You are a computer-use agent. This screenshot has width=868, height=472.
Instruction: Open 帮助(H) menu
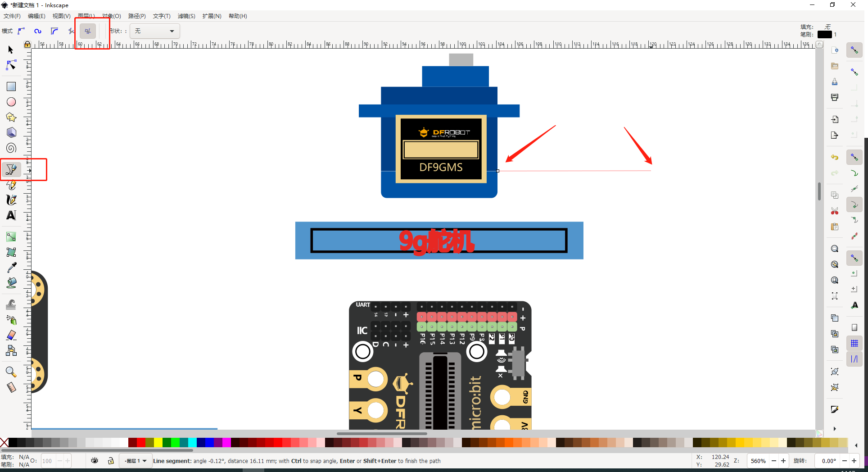pos(238,16)
